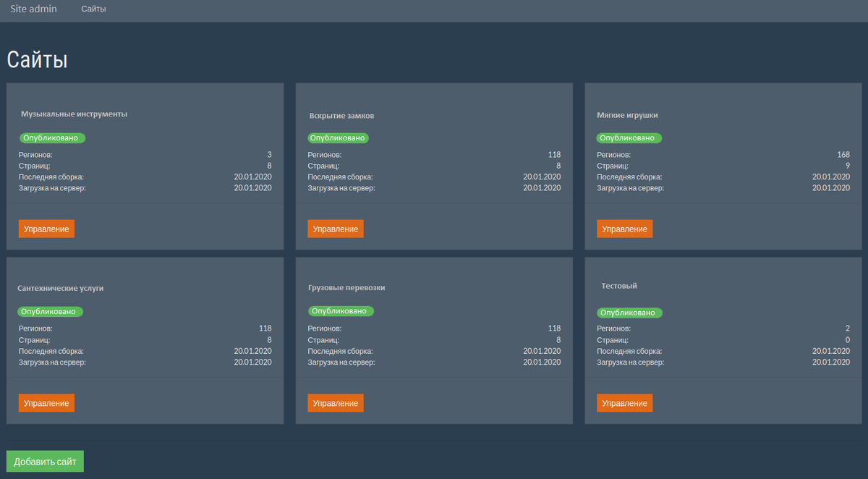868x479 pixels.
Task: Click Опубликовано badge on Сантехнические услуги card
Action: coord(50,312)
